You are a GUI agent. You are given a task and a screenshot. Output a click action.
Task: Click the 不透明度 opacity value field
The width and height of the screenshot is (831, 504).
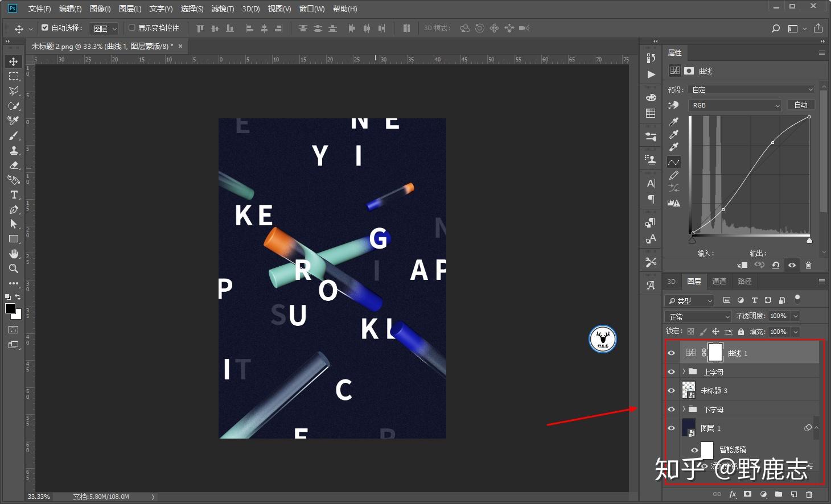pyautogui.click(x=778, y=316)
